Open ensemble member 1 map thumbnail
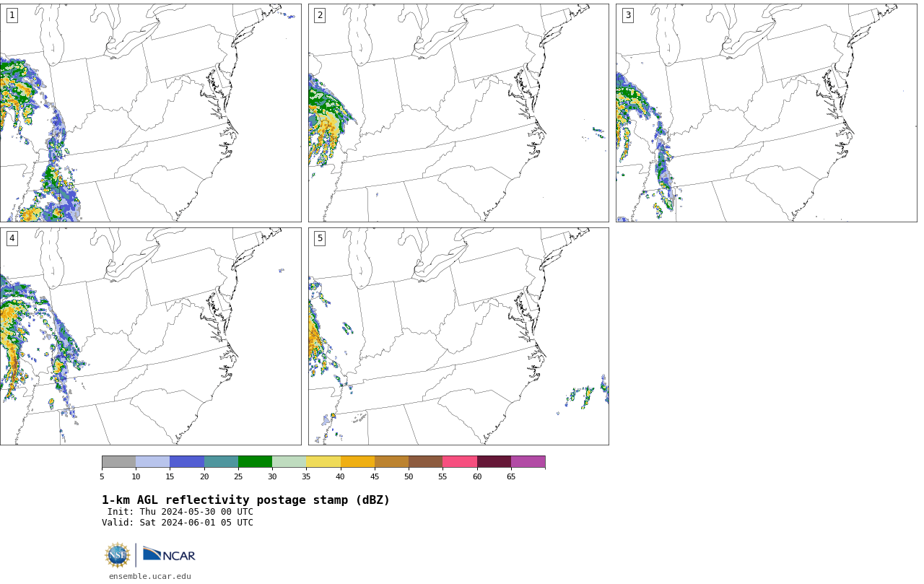Viewport: 924px width, 584px height. pyautogui.click(x=150, y=113)
